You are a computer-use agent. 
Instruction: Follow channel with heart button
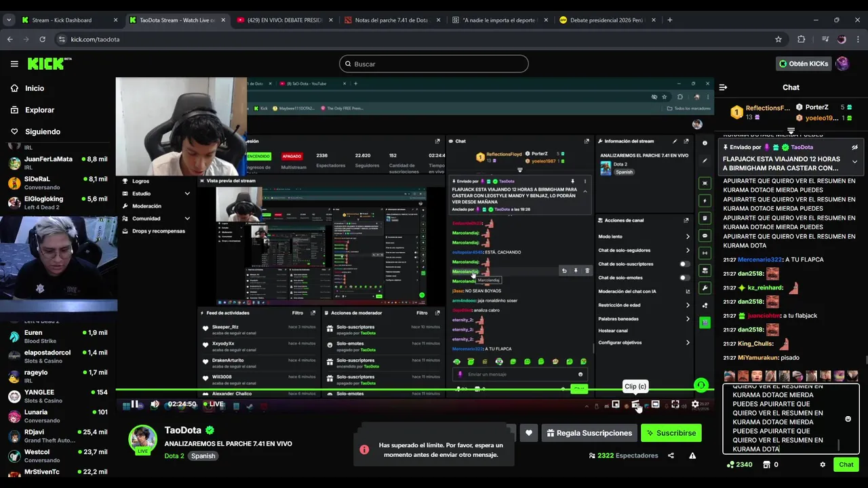[529, 433]
